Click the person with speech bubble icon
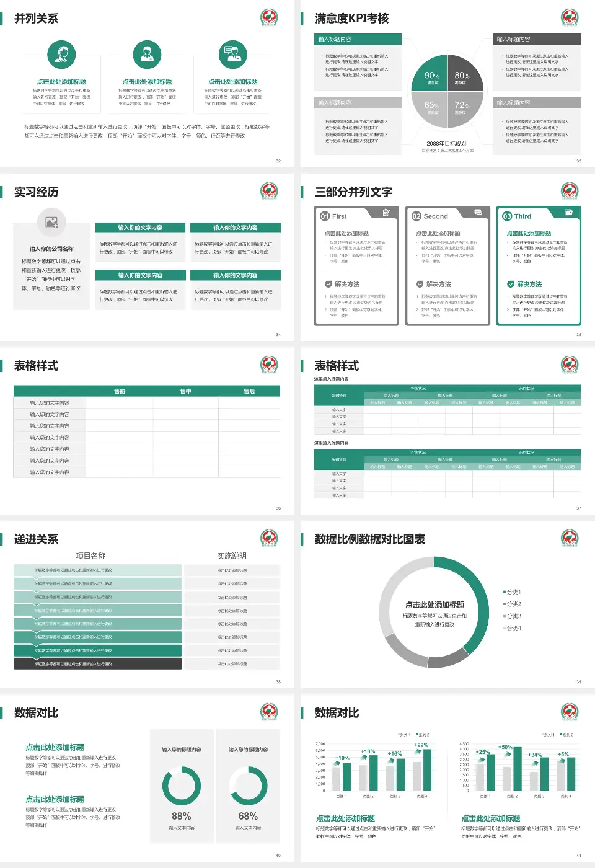Image resolution: width=595 pixels, height=868 pixels. click(233, 55)
